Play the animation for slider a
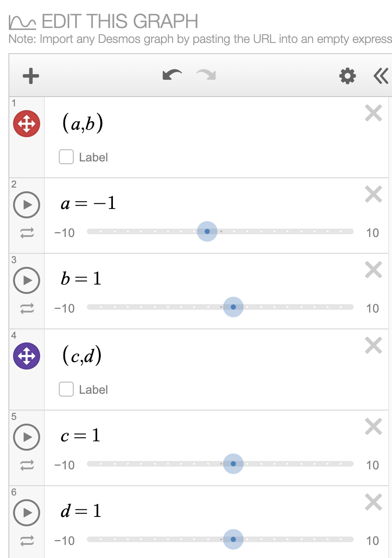The height and width of the screenshot is (558, 392). [27, 203]
